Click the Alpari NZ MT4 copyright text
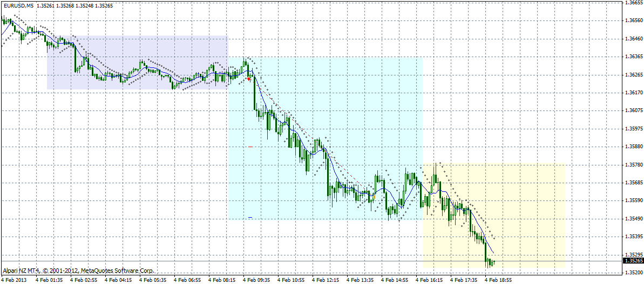This screenshot has height=284, width=644. click(x=78, y=271)
